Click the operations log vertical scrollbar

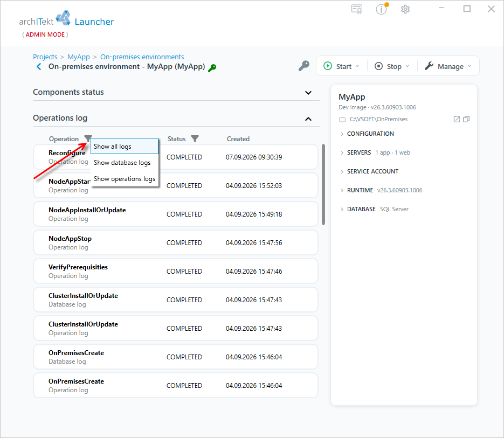pyautogui.click(x=323, y=184)
